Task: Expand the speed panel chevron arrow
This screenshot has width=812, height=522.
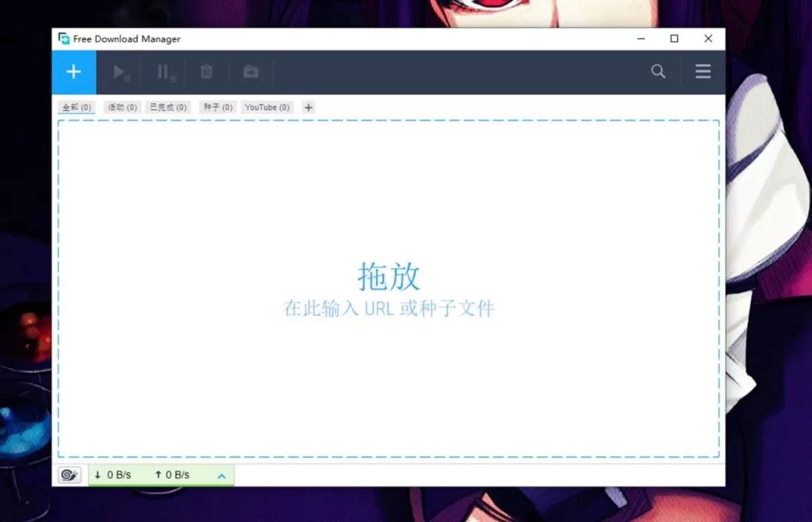Action: 221,475
